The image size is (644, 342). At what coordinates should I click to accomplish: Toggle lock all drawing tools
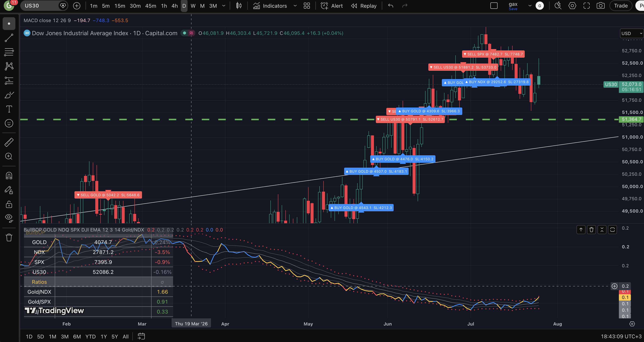(x=9, y=205)
